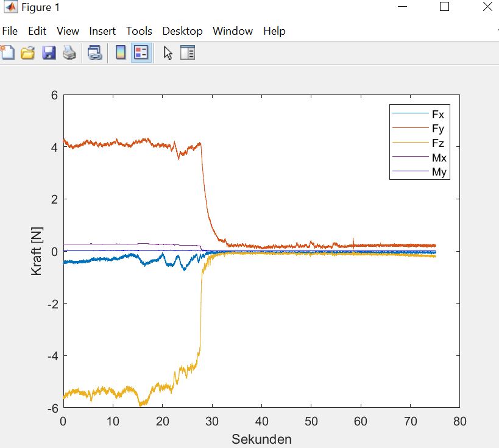Expand the Window menu

pyautogui.click(x=232, y=31)
